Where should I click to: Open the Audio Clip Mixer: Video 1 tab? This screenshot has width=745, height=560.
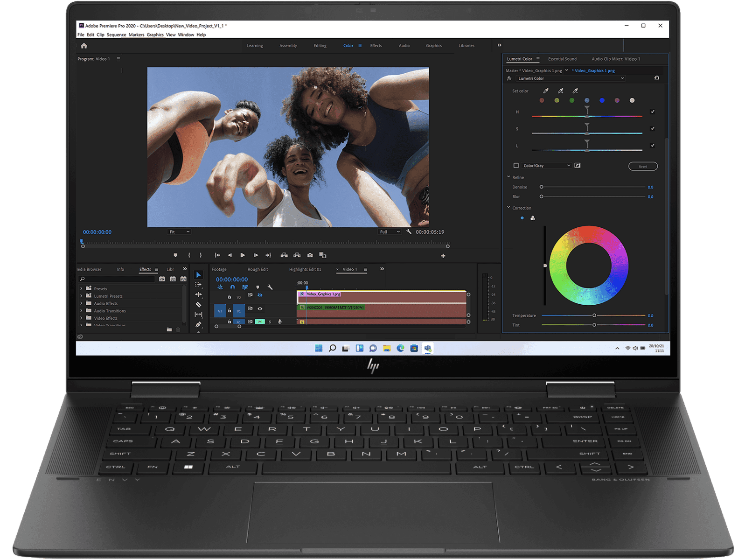(x=616, y=59)
